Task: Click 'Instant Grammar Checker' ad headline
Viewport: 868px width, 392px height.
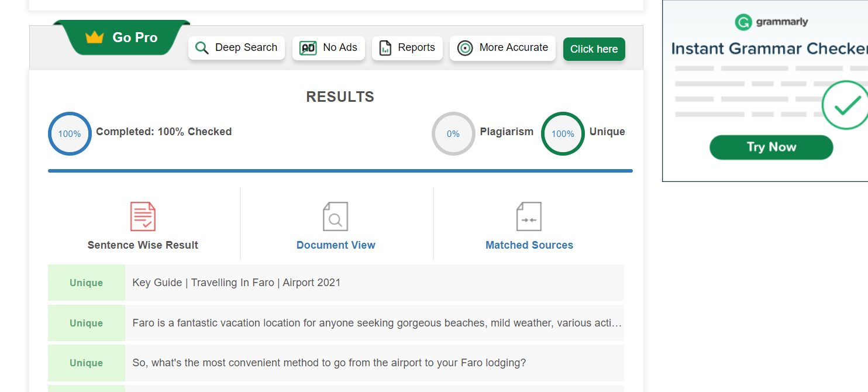Action: tap(769, 49)
